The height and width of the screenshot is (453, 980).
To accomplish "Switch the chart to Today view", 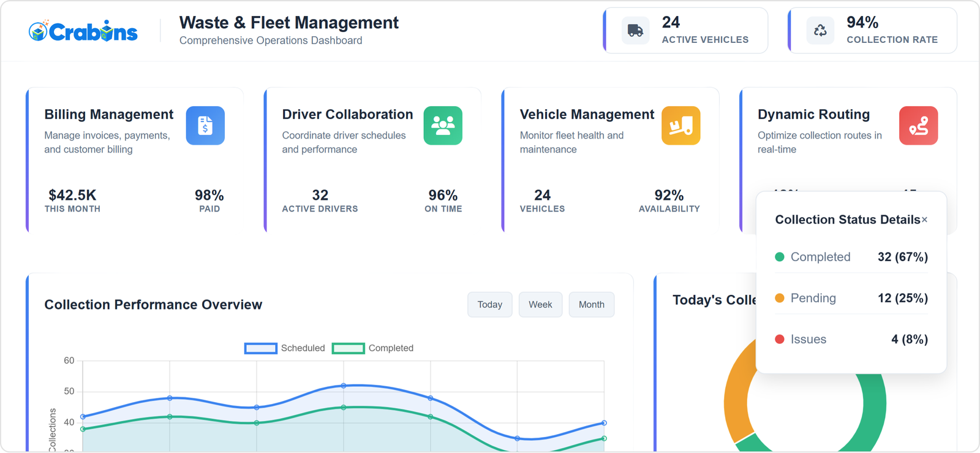I will tap(489, 305).
